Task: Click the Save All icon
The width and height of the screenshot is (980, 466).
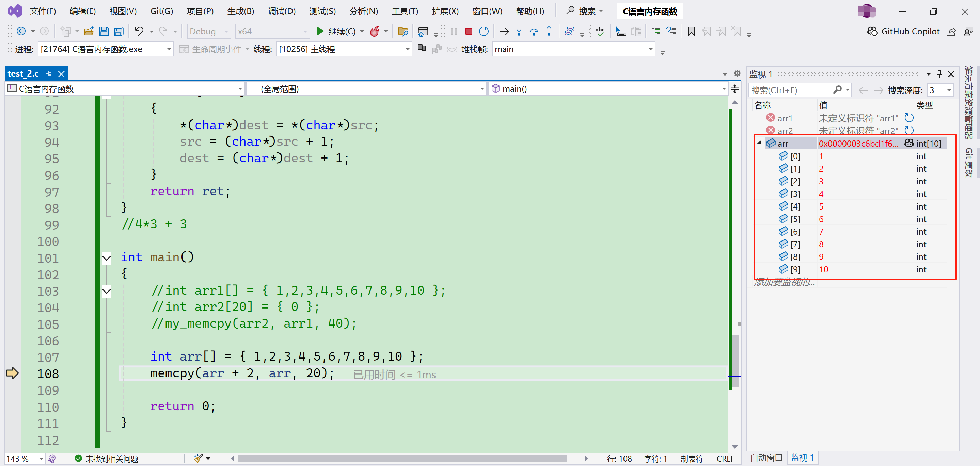Action: (x=119, y=32)
